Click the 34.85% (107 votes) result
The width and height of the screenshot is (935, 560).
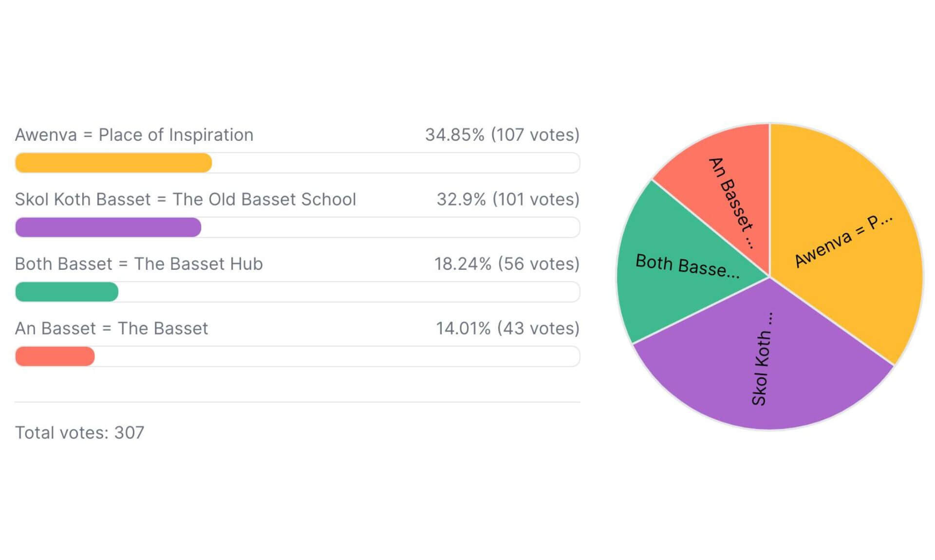pos(502,135)
